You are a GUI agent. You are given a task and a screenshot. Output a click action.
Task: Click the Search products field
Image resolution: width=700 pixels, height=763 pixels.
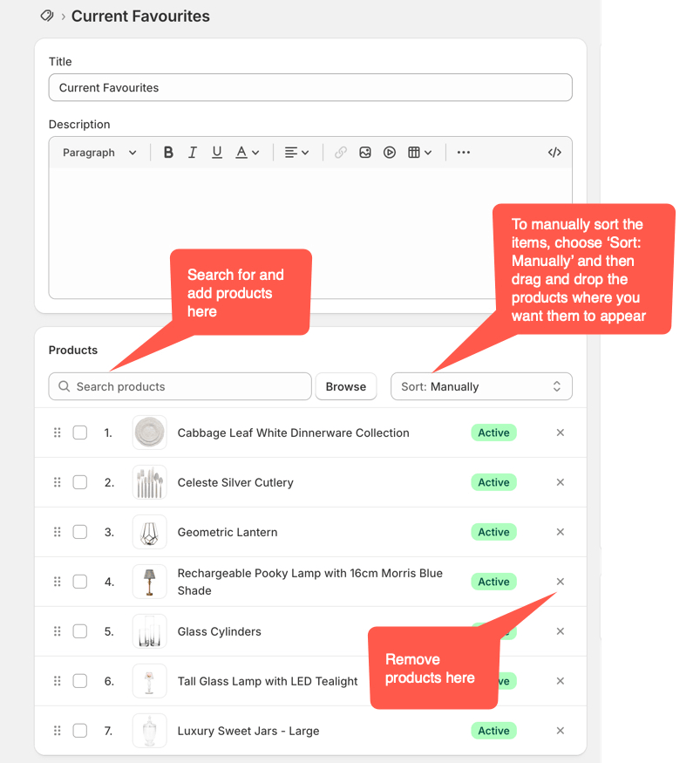(180, 386)
